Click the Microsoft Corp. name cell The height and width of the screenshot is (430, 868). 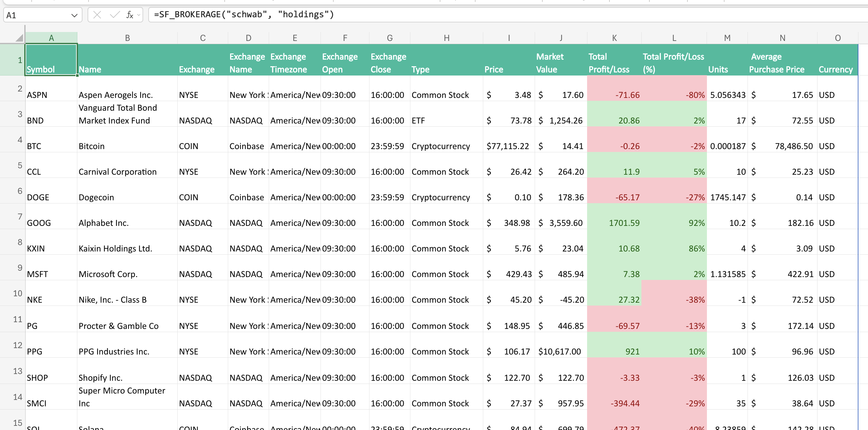coord(128,268)
